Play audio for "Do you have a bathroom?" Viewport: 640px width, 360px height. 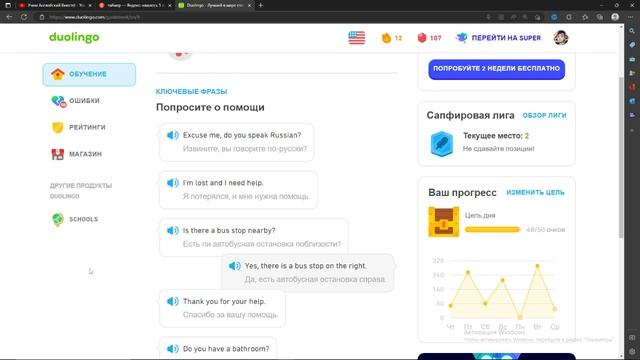pyautogui.click(x=173, y=349)
